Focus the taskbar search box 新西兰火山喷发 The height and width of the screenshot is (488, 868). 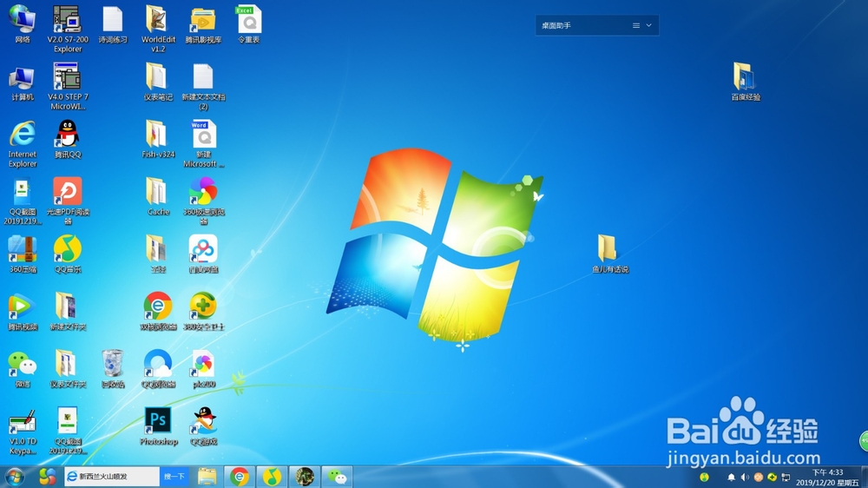[112, 477]
